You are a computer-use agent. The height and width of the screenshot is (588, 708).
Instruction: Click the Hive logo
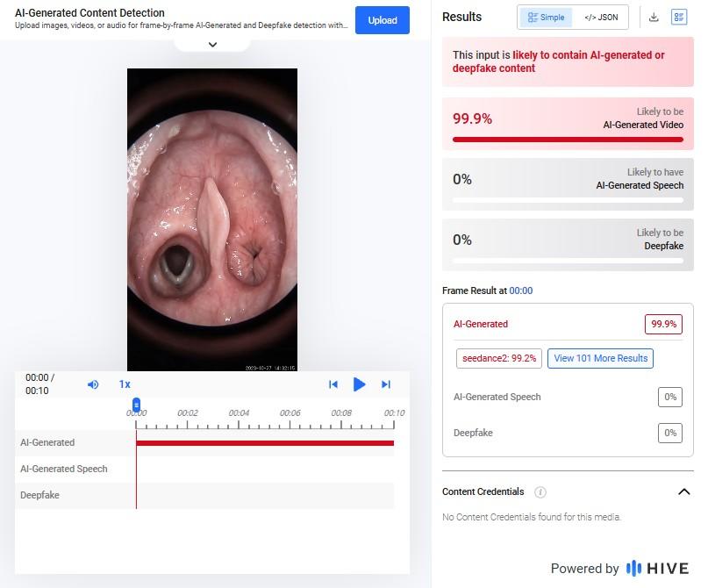pos(657,568)
